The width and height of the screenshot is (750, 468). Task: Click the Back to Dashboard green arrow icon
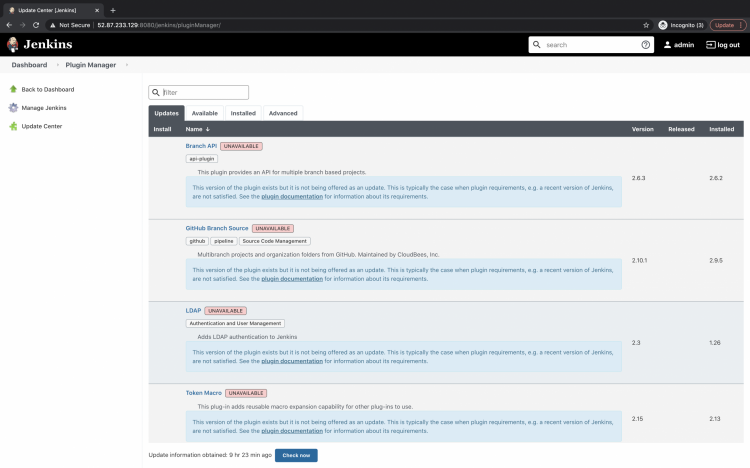[13, 89]
